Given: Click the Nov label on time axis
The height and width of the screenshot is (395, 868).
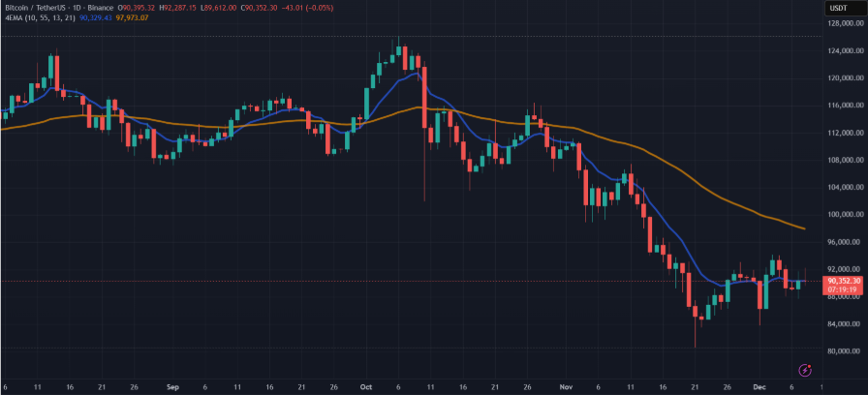Looking at the screenshot, I should point(566,387).
